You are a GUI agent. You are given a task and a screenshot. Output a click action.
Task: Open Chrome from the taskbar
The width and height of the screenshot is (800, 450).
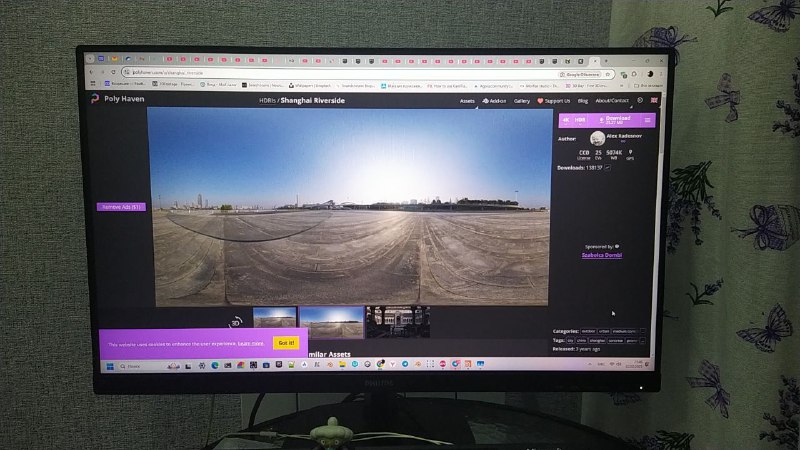click(380, 364)
